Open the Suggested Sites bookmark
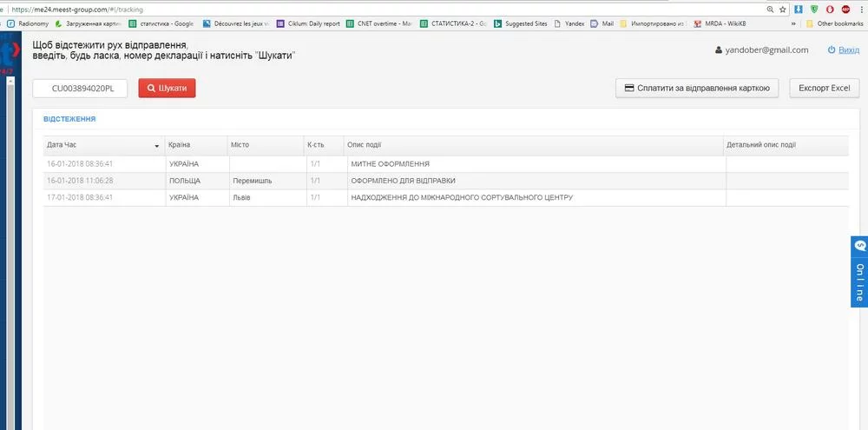The width and height of the screenshot is (868, 430). 521,23
